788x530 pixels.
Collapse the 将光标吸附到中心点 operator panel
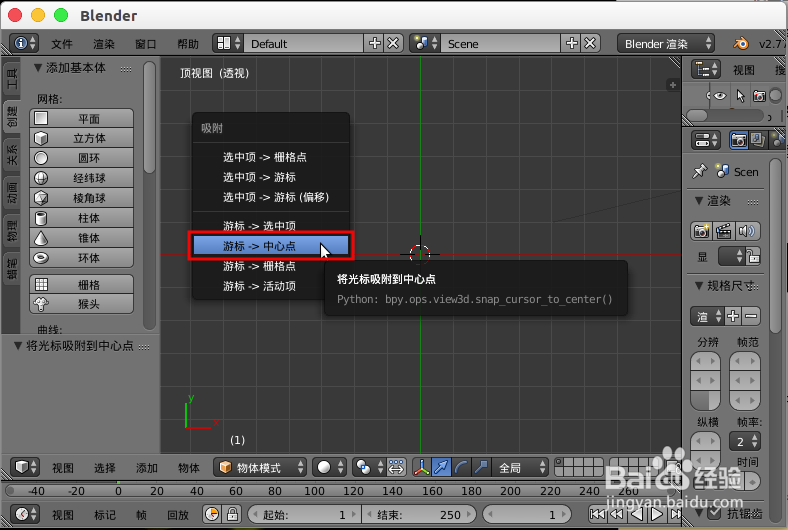18,346
